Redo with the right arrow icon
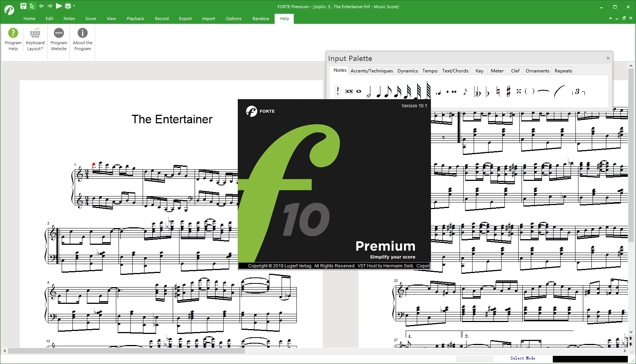The width and height of the screenshot is (636, 364). tap(50, 6)
